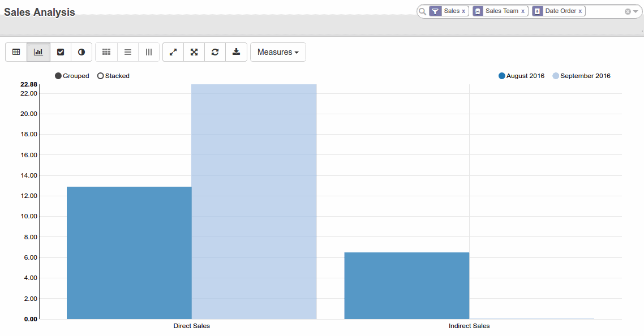644x336 pixels.
Task: Expand search options arrow
Action: (x=636, y=11)
